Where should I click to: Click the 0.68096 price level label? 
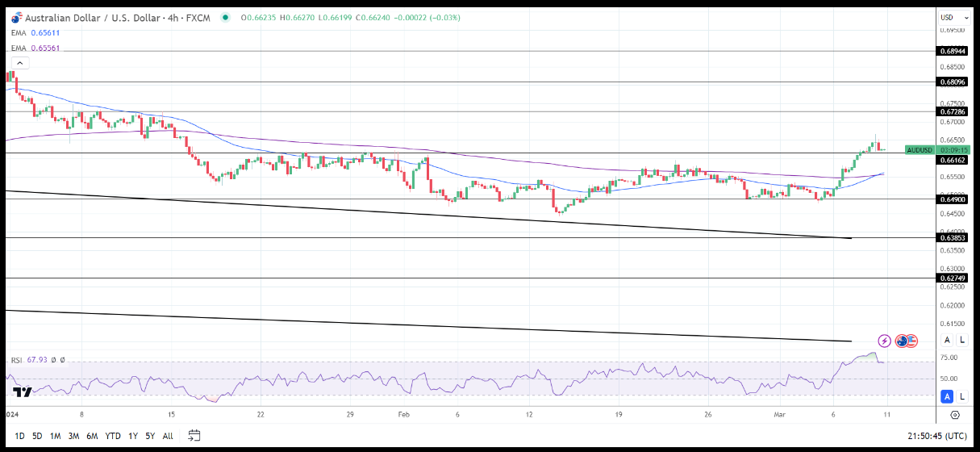pos(953,82)
